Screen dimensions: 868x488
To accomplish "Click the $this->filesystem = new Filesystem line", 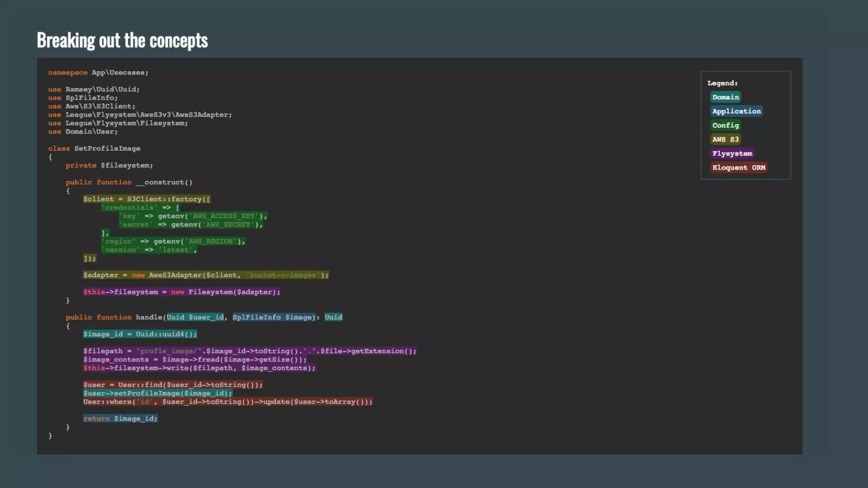I will click(x=181, y=292).
